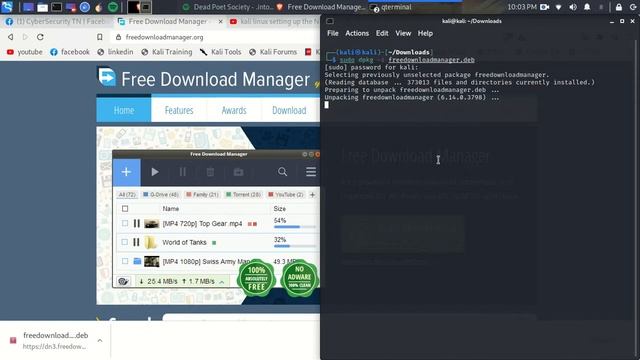Open the Kali applications menu icon
Viewport: 640px width, 360px height.
tap(7, 7)
